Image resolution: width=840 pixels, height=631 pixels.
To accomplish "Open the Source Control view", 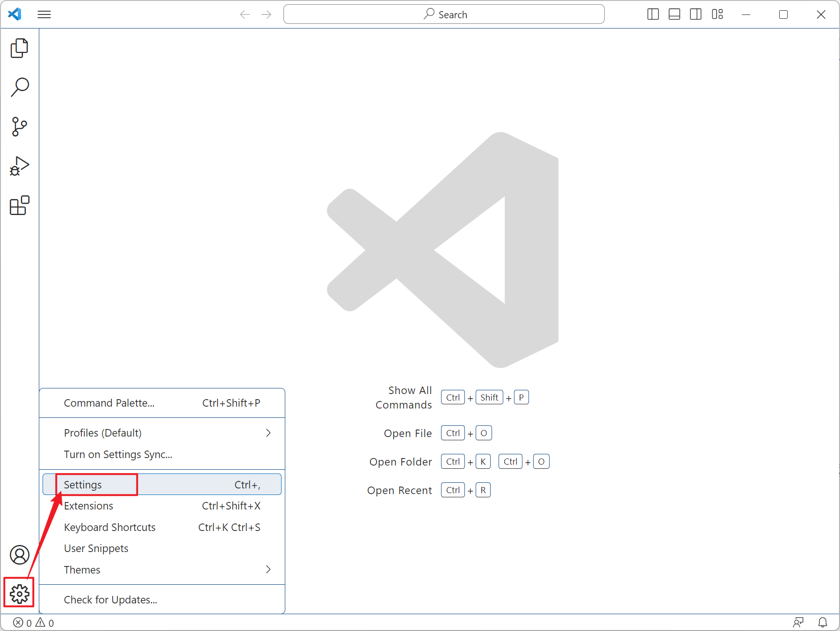I will (x=19, y=127).
